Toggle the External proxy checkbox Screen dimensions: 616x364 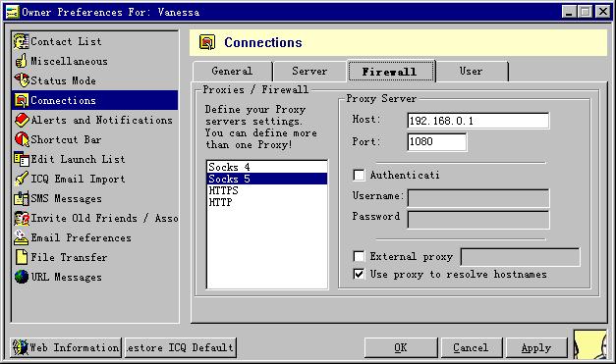(359, 256)
